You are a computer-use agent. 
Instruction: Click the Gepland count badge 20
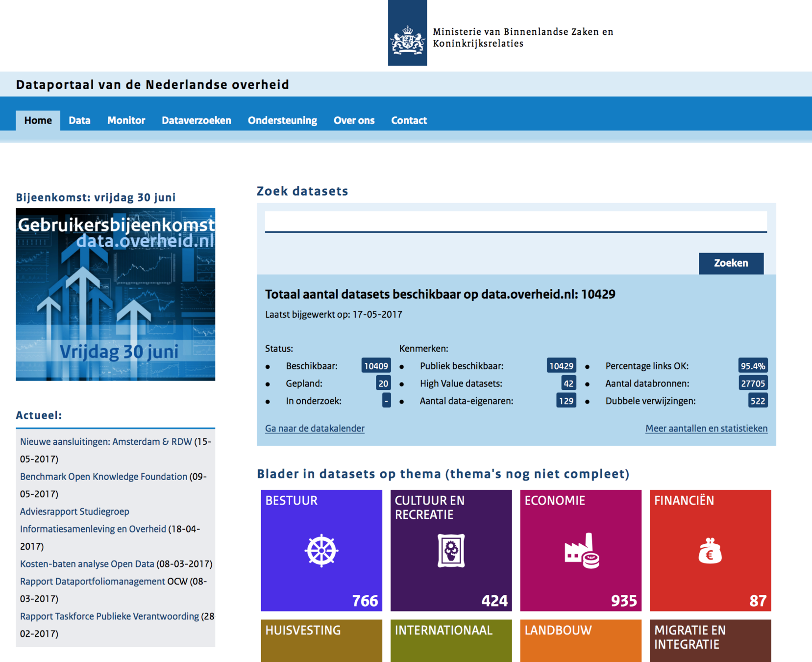(x=383, y=383)
